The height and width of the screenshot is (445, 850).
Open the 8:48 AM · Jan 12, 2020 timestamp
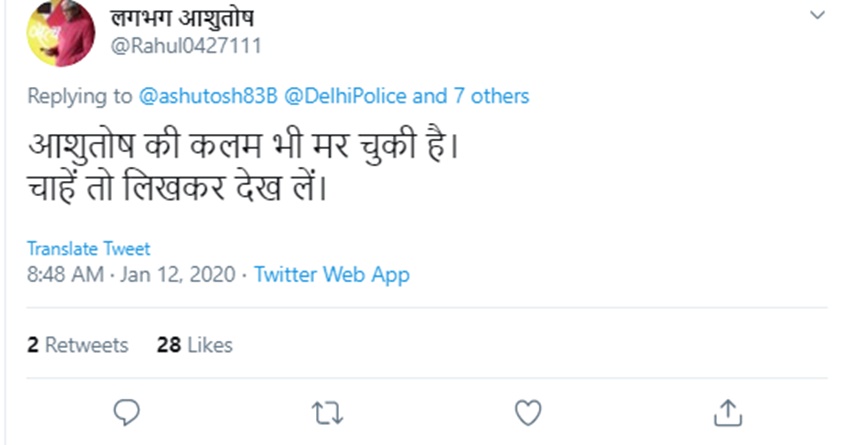(x=130, y=274)
